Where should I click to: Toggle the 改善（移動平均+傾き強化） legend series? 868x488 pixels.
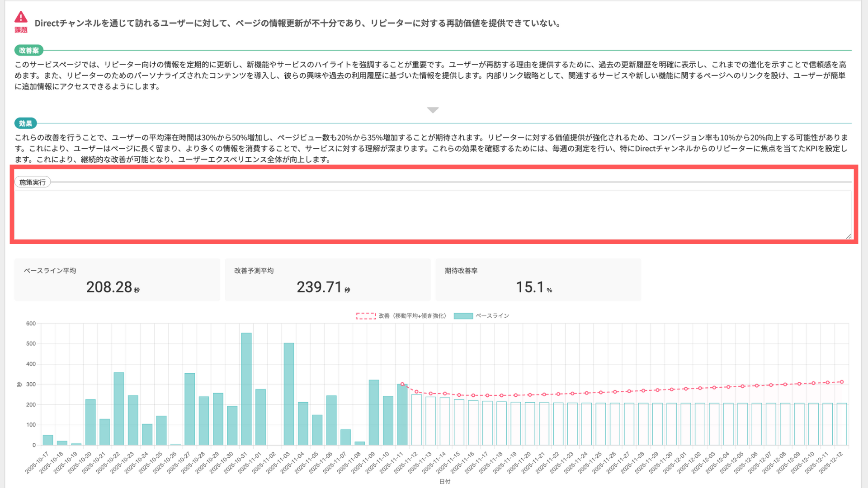click(412, 316)
